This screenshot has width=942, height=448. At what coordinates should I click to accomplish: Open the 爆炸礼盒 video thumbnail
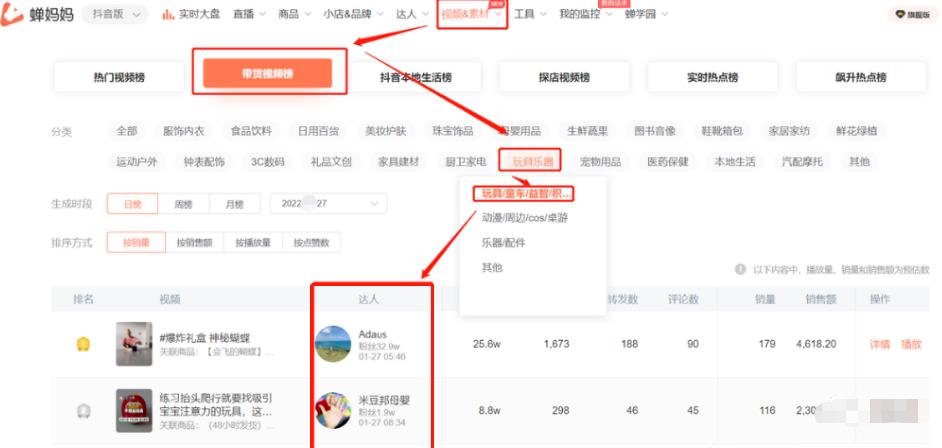(133, 343)
